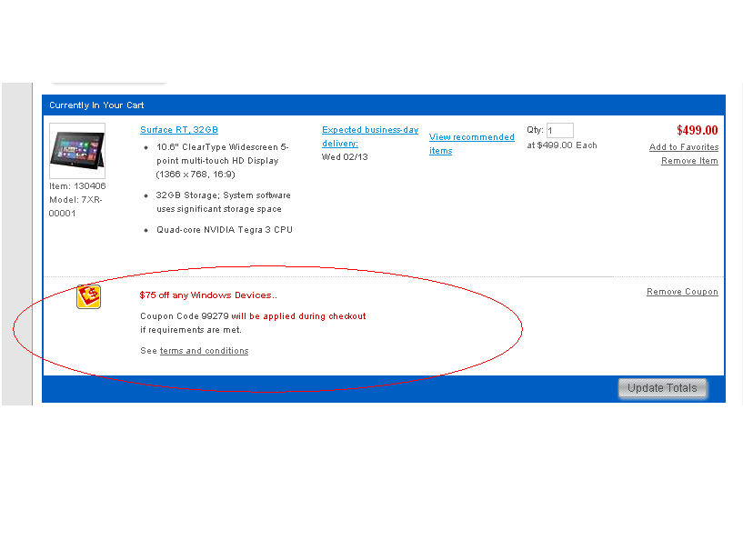Viewport: 743px width, 560px height.
Task: Click the Coupon Code 99279 text line
Action: [252, 316]
